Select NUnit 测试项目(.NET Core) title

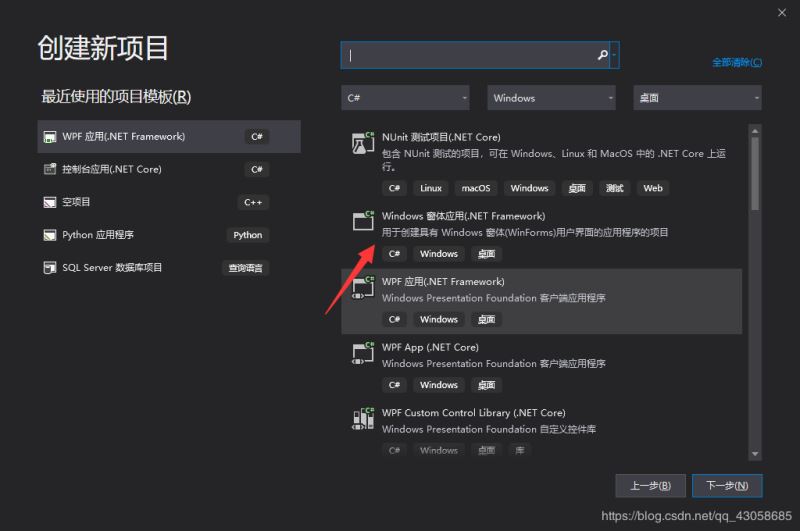point(441,137)
